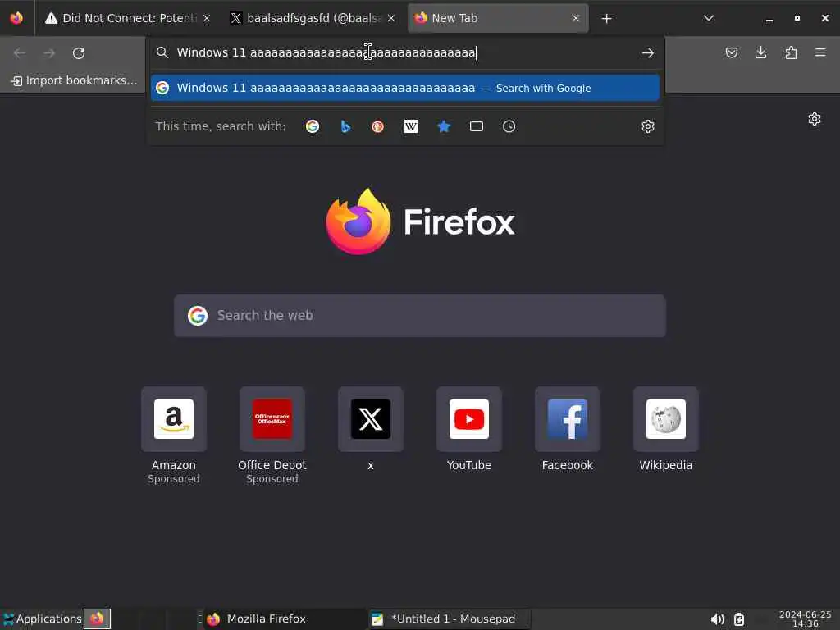Open the Applications menu in taskbar

(x=42, y=619)
